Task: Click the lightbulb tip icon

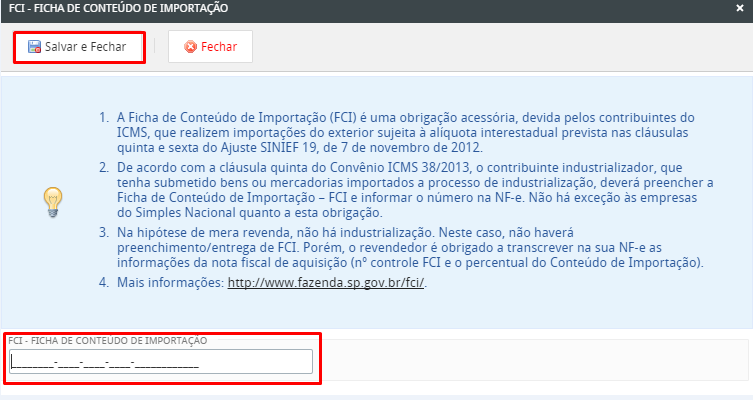Action: pyautogui.click(x=53, y=202)
